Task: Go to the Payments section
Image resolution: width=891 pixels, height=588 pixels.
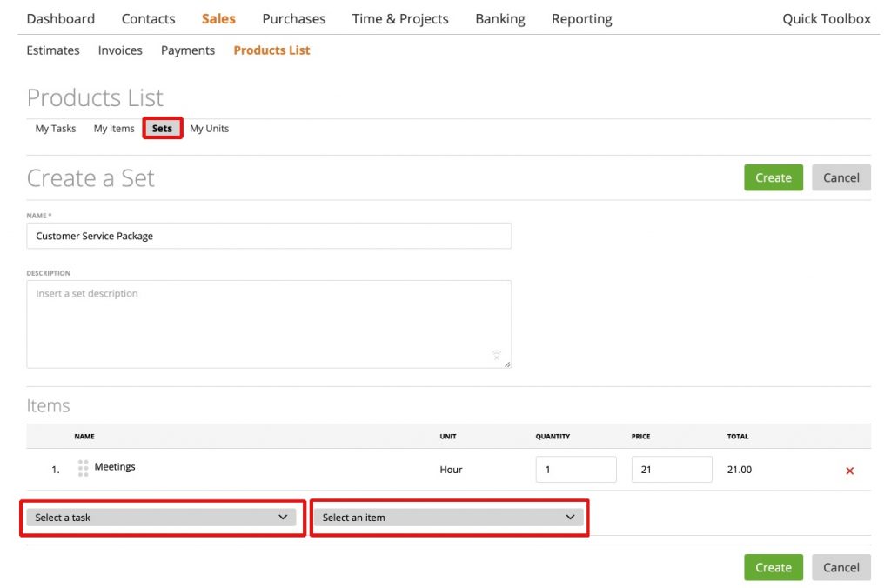Action: tap(187, 50)
